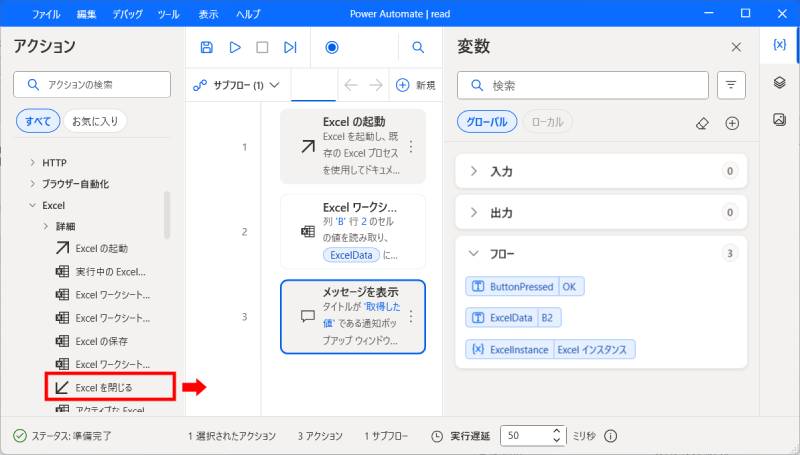Stop the flow with the square icon
Viewport: 800px width, 455px height.
(262, 47)
